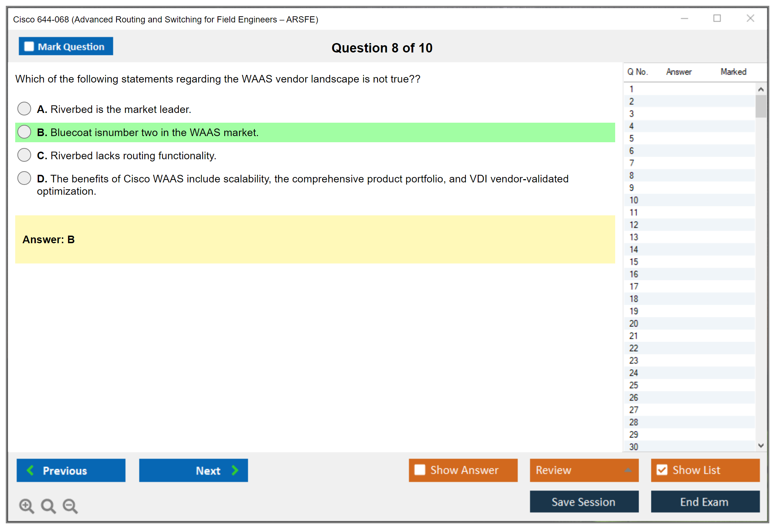Click the question list scrollbar thumb
Screen dimensions: 778x532
coord(761,106)
